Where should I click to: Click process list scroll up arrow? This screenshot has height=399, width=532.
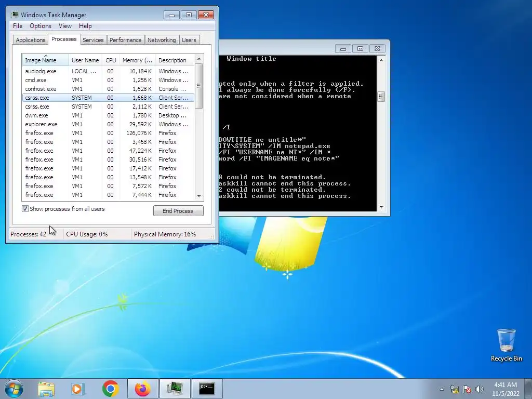pos(199,59)
